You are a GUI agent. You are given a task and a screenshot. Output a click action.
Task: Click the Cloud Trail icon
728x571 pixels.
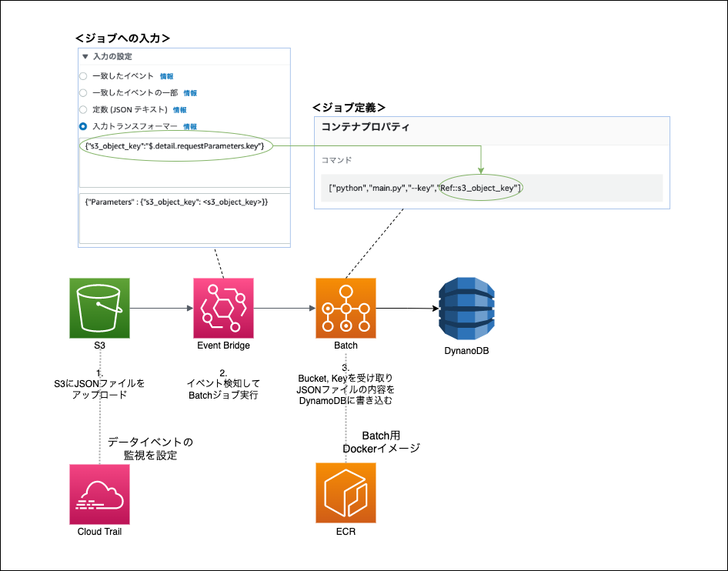pyautogui.click(x=99, y=494)
